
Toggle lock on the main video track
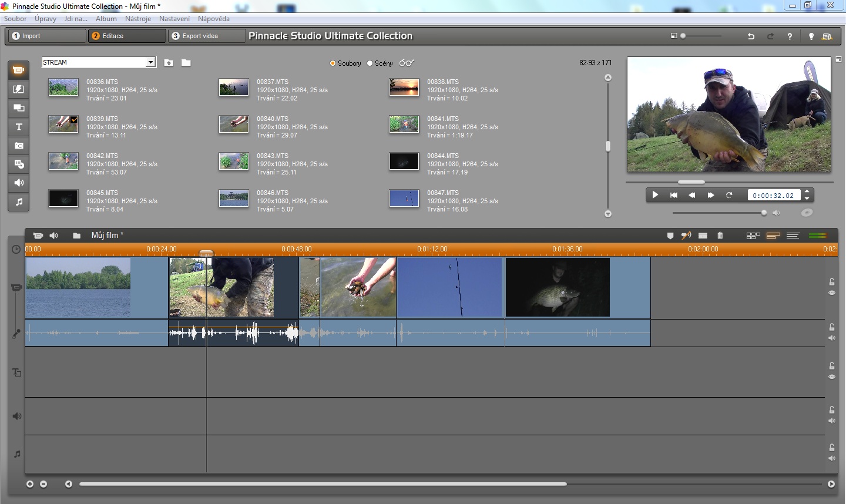pyautogui.click(x=831, y=282)
